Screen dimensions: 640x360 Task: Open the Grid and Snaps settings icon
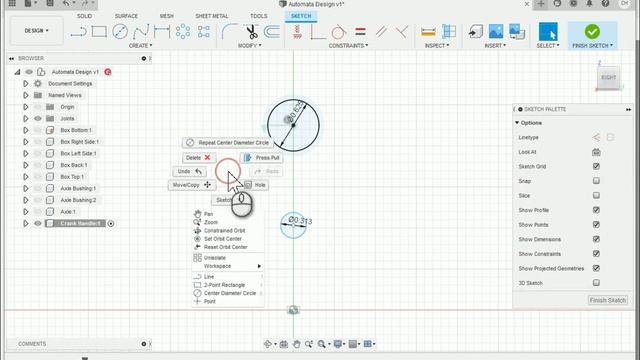(353, 344)
